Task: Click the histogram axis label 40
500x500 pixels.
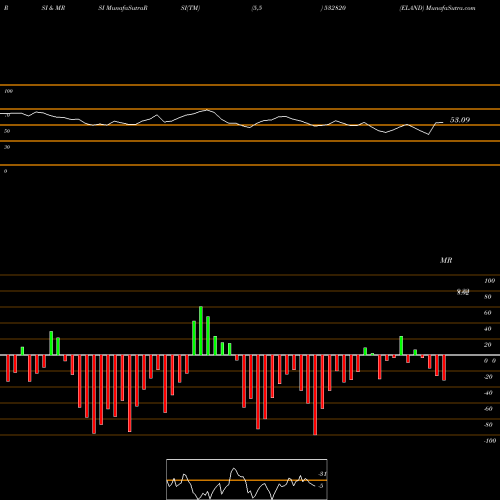Action: click(x=488, y=329)
